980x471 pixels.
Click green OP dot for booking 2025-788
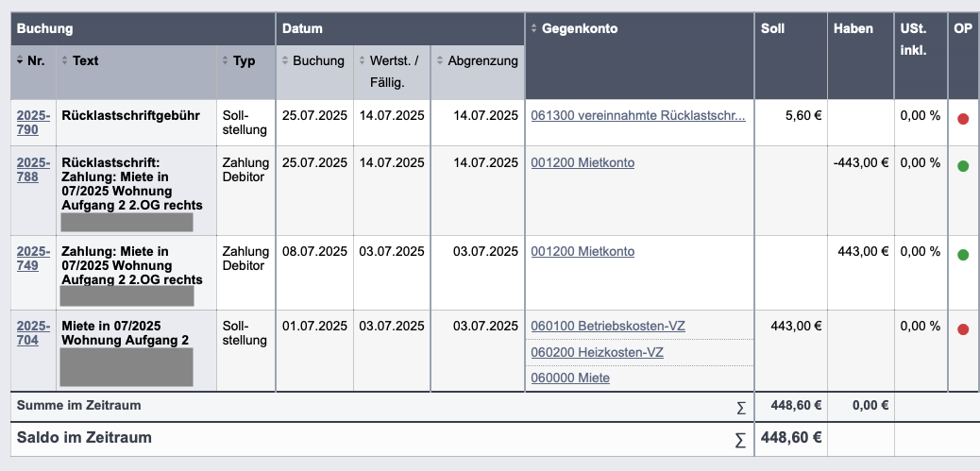[962, 166]
